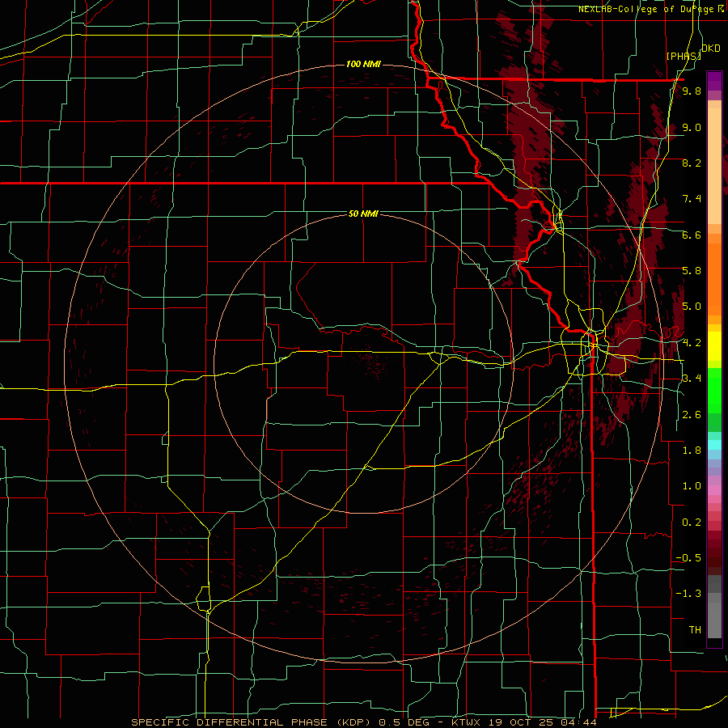Click the 8.2 legend value

click(x=692, y=163)
